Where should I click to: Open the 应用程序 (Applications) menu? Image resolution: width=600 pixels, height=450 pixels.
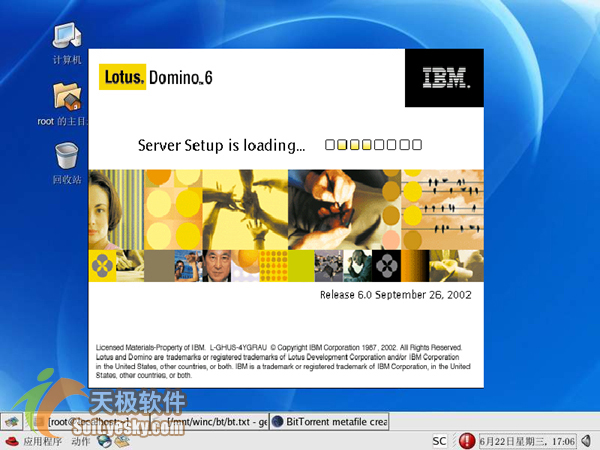[43, 440]
